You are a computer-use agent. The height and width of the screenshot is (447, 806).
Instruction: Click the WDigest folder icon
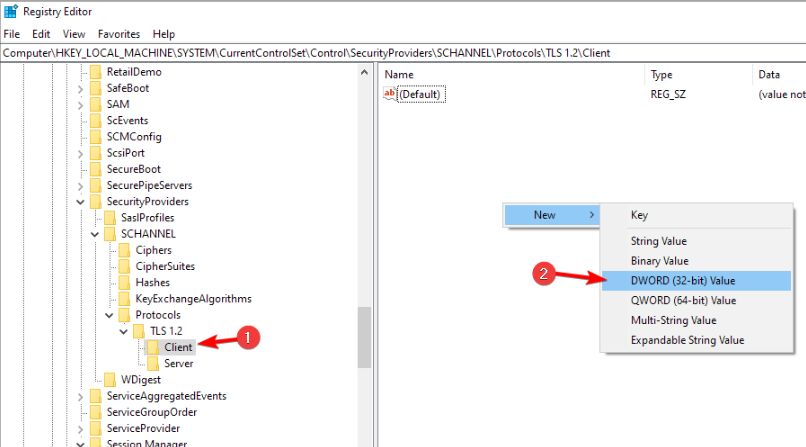pyautogui.click(x=110, y=380)
